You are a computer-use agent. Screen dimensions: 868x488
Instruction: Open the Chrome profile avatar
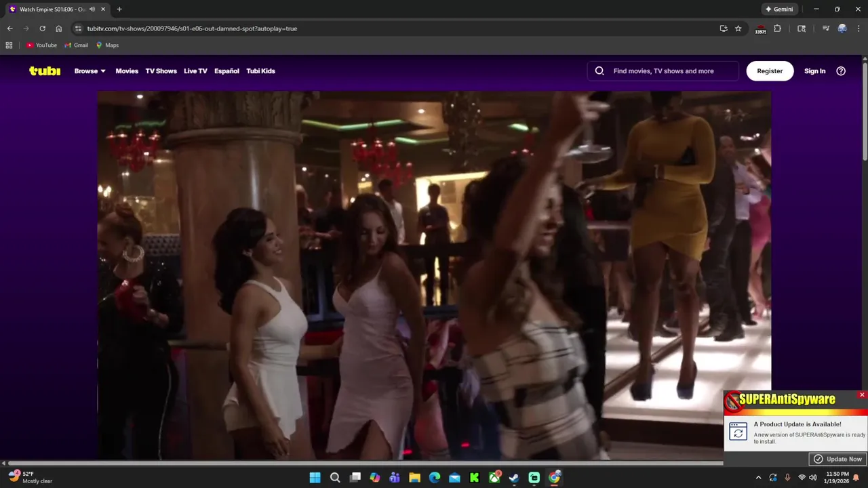point(842,28)
